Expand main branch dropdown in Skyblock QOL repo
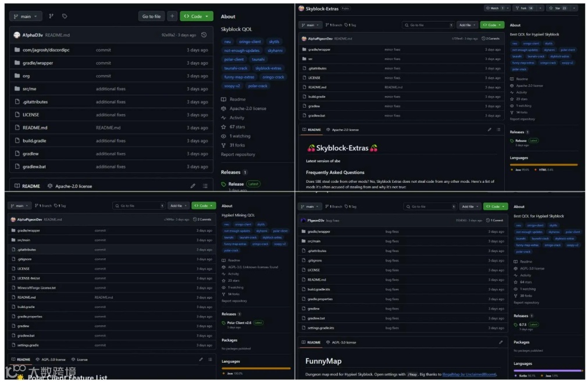The width and height of the screenshot is (588, 383). 26,16
